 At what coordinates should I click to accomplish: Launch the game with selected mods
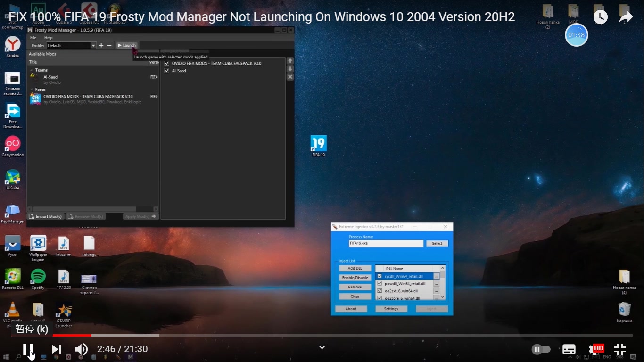126,45
